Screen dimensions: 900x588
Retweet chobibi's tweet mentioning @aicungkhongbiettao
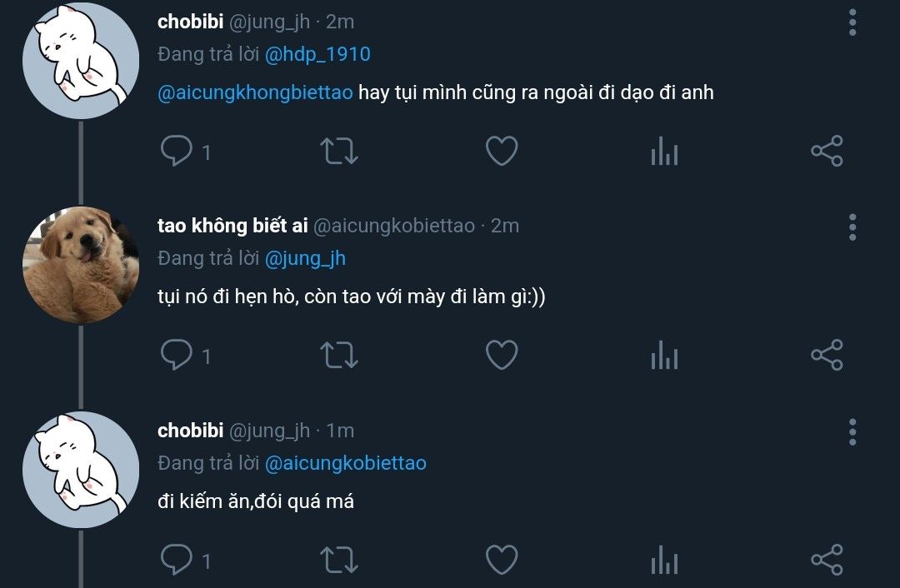(x=339, y=152)
